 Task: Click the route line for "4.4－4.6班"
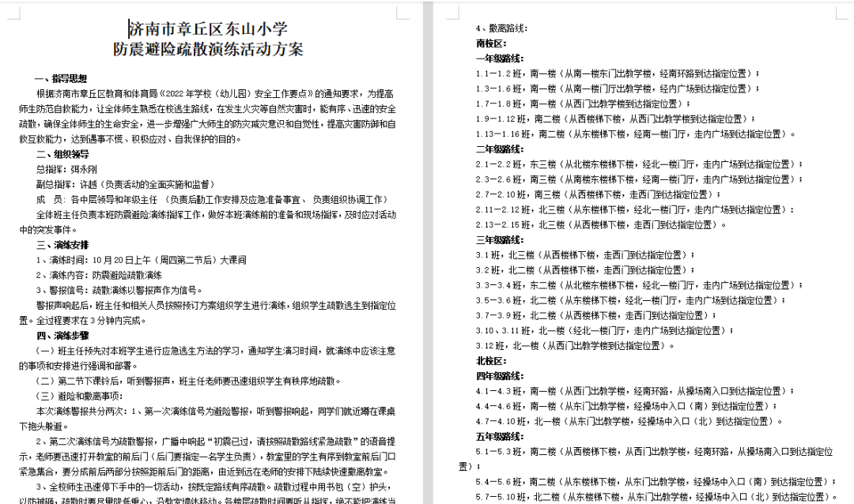(x=627, y=406)
